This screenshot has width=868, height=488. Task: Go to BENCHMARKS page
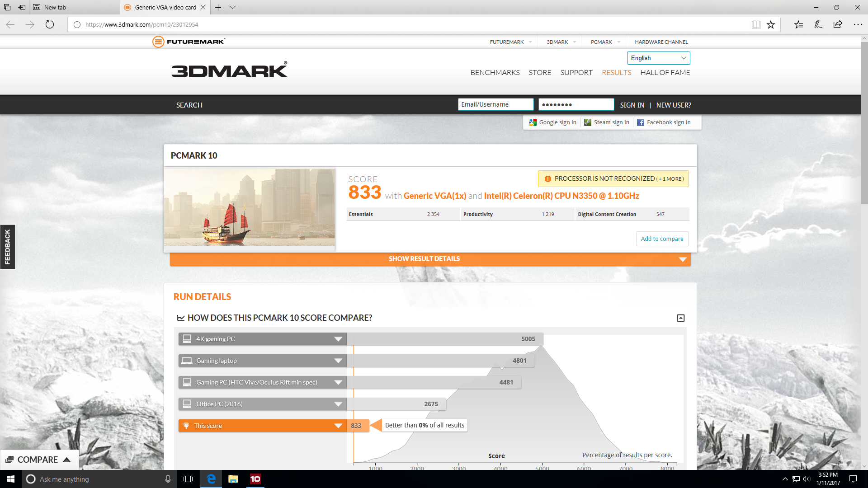[495, 72]
